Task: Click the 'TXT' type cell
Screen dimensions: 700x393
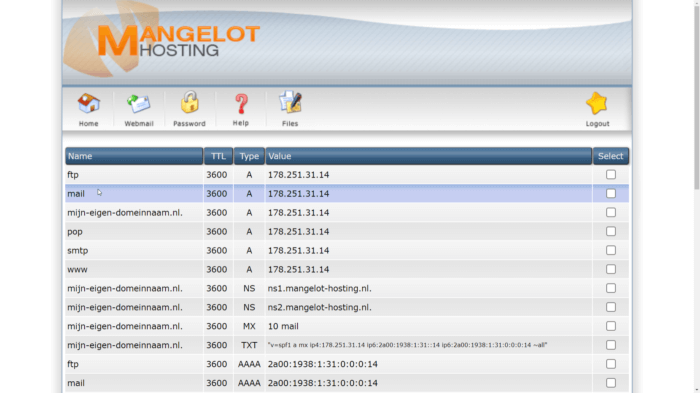Action: click(249, 345)
